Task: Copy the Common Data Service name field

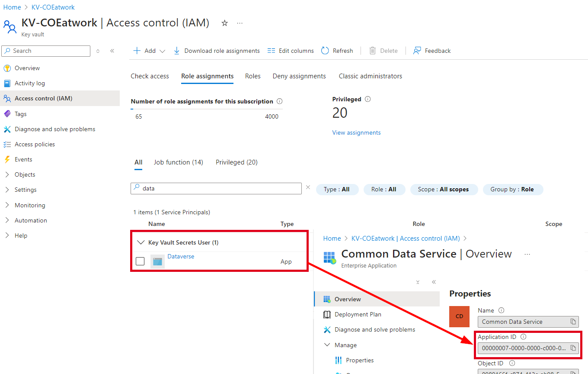Action: [x=573, y=322]
